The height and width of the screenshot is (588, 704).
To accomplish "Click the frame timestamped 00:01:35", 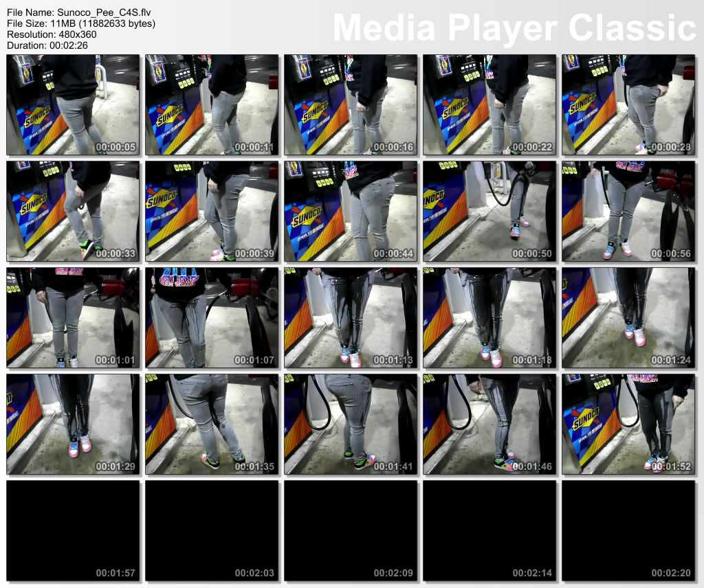I will click(x=212, y=424).
